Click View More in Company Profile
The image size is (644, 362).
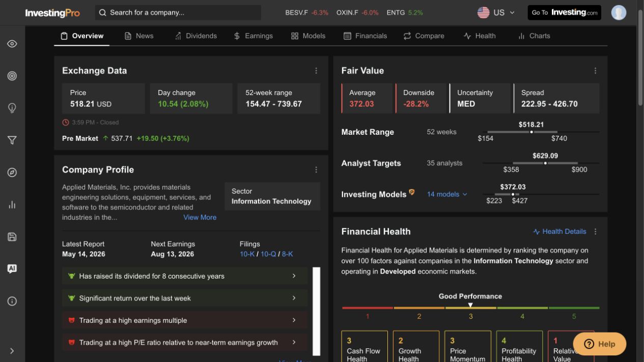click(200, 217)
